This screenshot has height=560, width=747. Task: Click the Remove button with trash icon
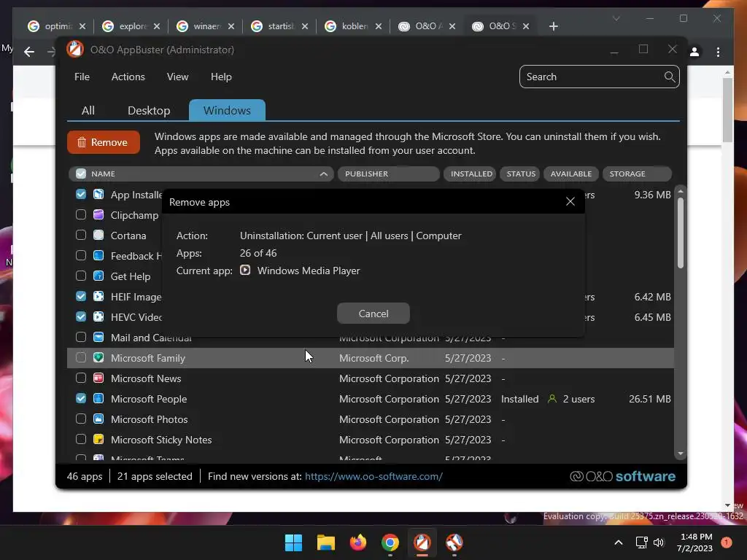pyautogui.click(x=104, y=142)
